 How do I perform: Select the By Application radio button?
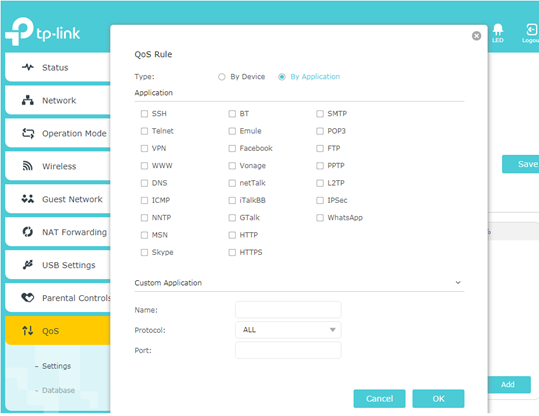(282, 77)
